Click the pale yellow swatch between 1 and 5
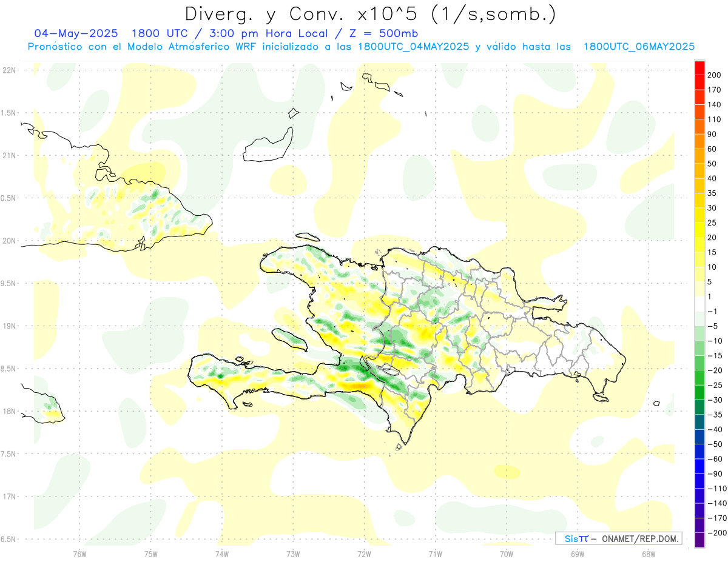This screenshot has width=728, height=562. pos(699,289)
